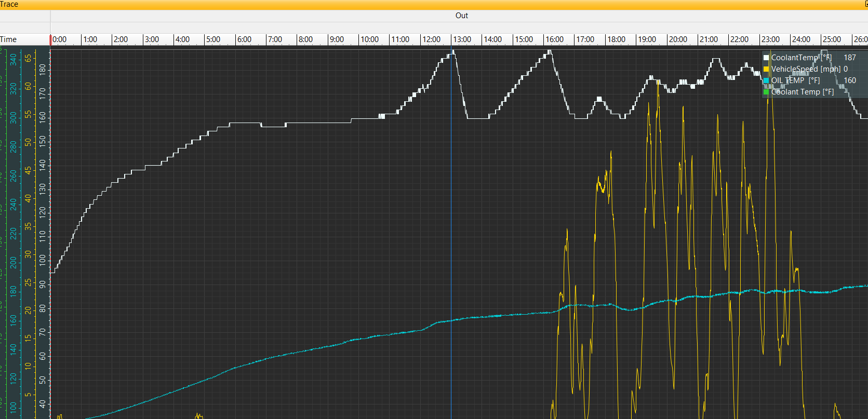This screenshot has height=419, width=868.
Task: Jump to the 16:00 timeline mark
Action: 554,39
